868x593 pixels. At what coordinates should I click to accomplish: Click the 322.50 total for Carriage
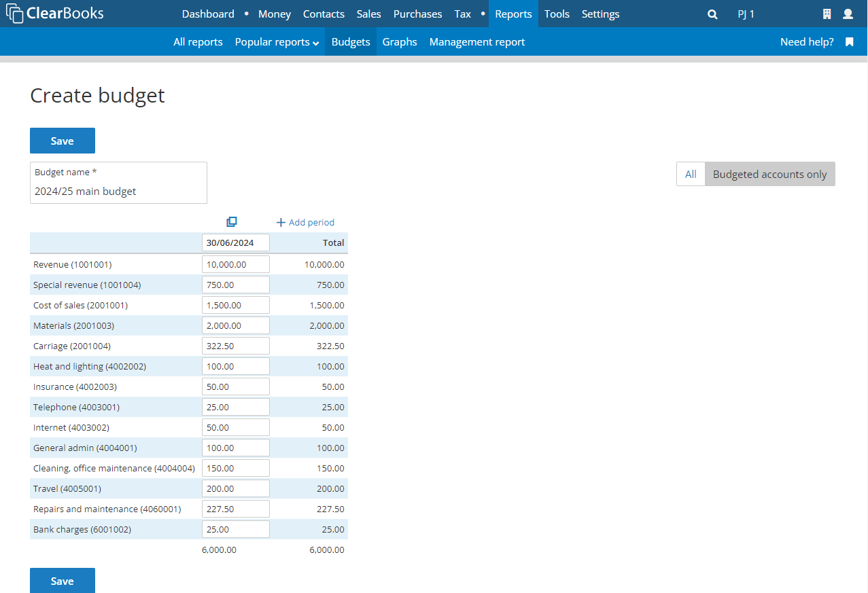click(x=330, y=346)
